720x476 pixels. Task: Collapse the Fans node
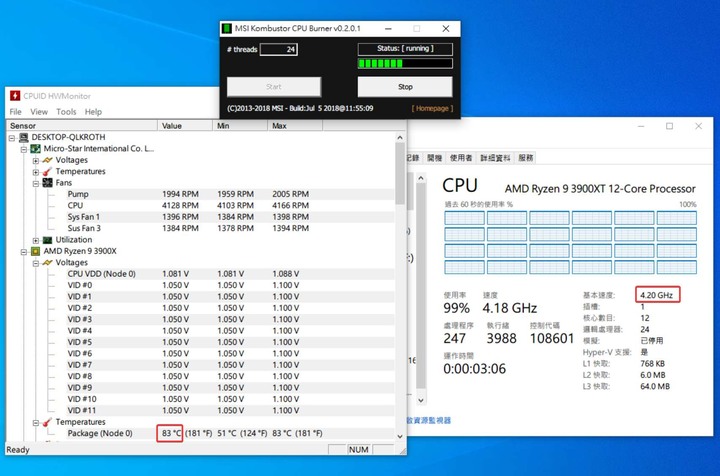36,184
